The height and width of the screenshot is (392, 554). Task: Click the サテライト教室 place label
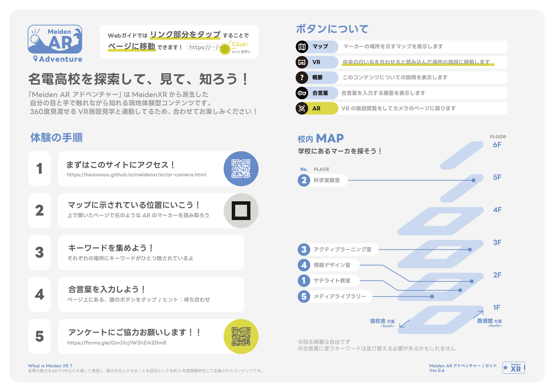(x=332, y=280)
